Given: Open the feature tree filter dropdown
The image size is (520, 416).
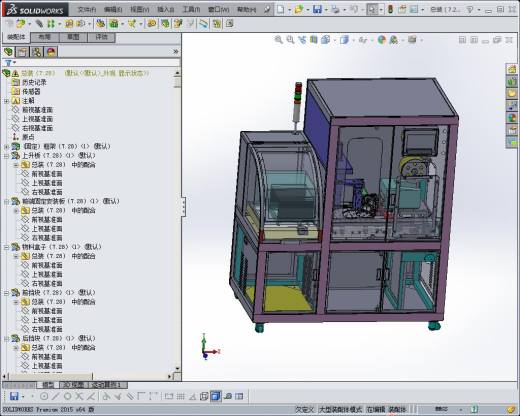Looking at the screenshot, I should click(10, 63).
